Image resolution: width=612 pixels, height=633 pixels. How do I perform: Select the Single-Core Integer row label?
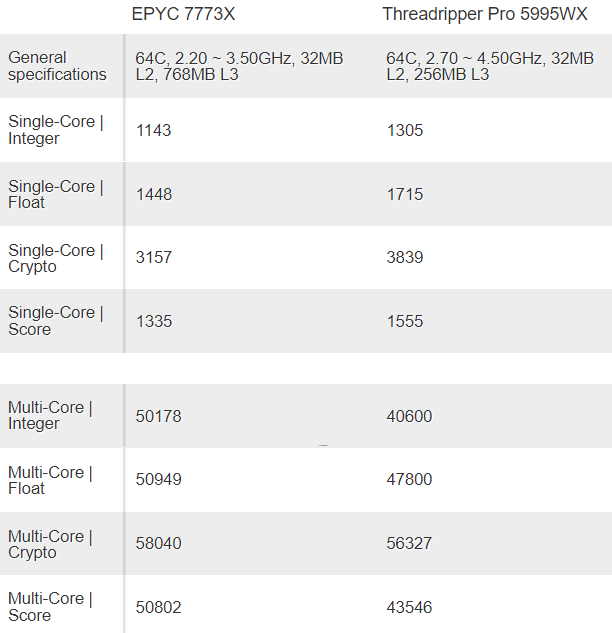[55, 130]
